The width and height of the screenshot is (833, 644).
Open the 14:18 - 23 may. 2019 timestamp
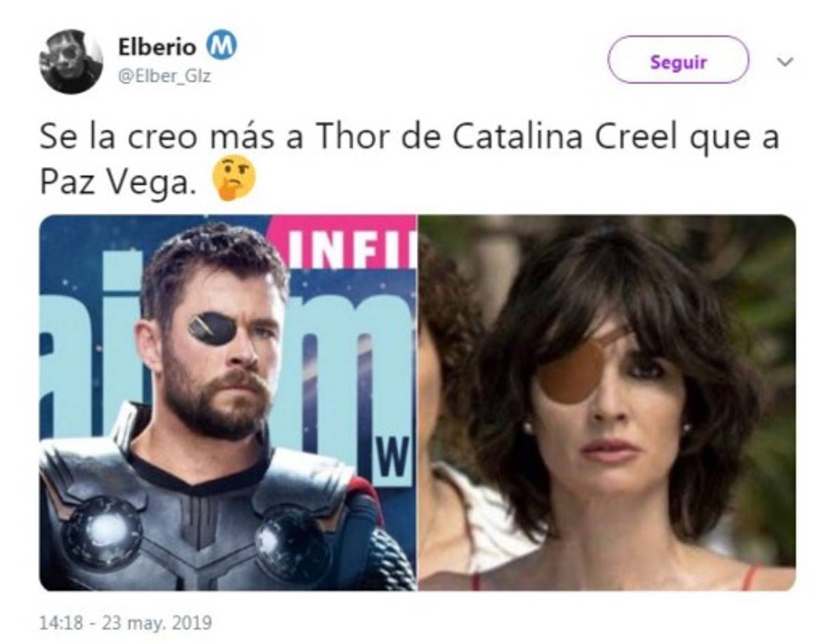[126, 622]
